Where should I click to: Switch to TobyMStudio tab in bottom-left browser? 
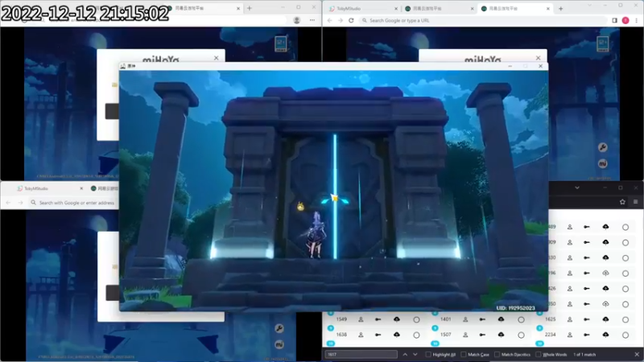pyautogui.click(x=50, y=188)
